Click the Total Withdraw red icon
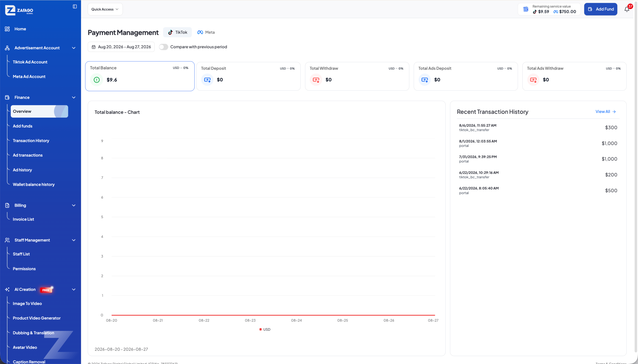Image resolution: width=638 pixels, height=364 pixels. coord(316,80)
